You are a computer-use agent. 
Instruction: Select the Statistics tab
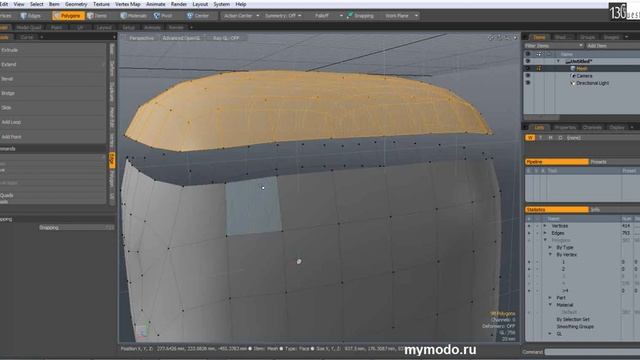[556, 210]
